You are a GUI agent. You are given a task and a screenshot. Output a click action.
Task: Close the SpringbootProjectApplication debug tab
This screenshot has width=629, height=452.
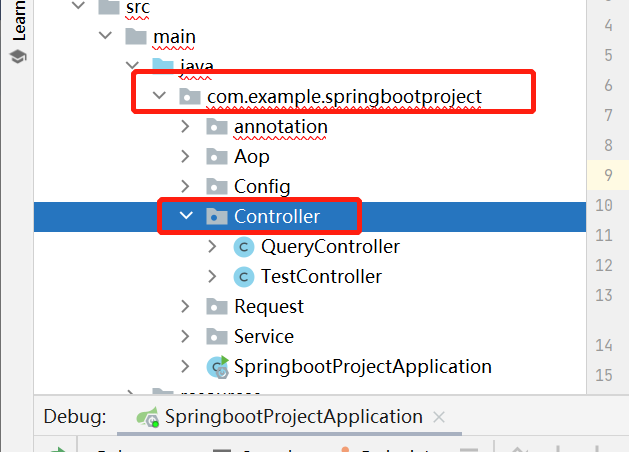click(439, 418)
